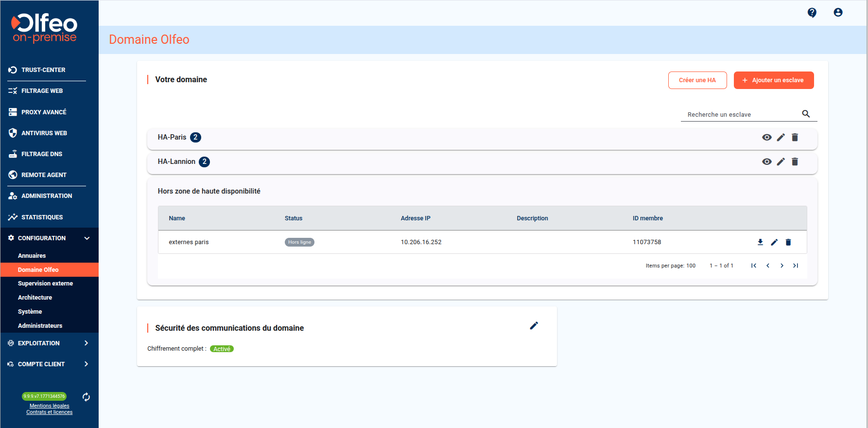Open the Filtrage Web menu

pos(42,91)
